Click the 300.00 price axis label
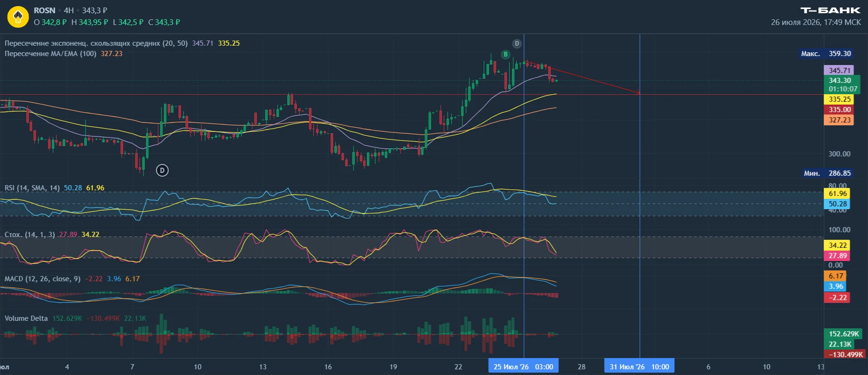The height and width of the screenshot is (375, 868). point(839,154)
